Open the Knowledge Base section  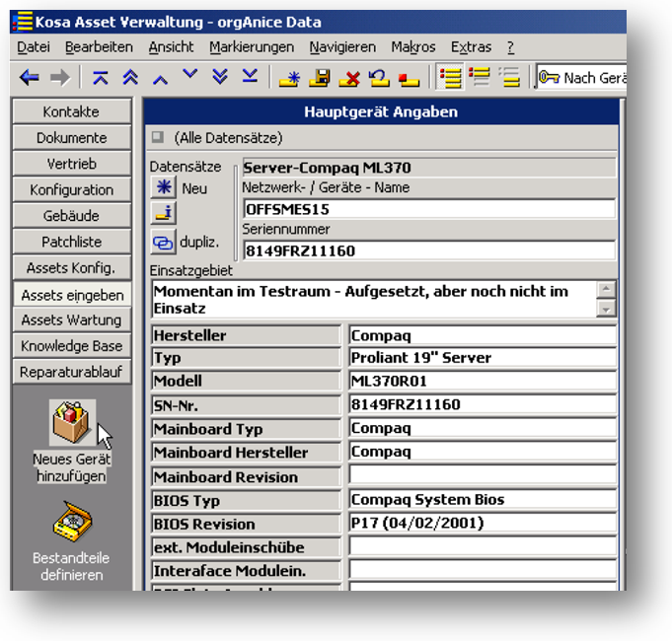[x=72, y=345]
